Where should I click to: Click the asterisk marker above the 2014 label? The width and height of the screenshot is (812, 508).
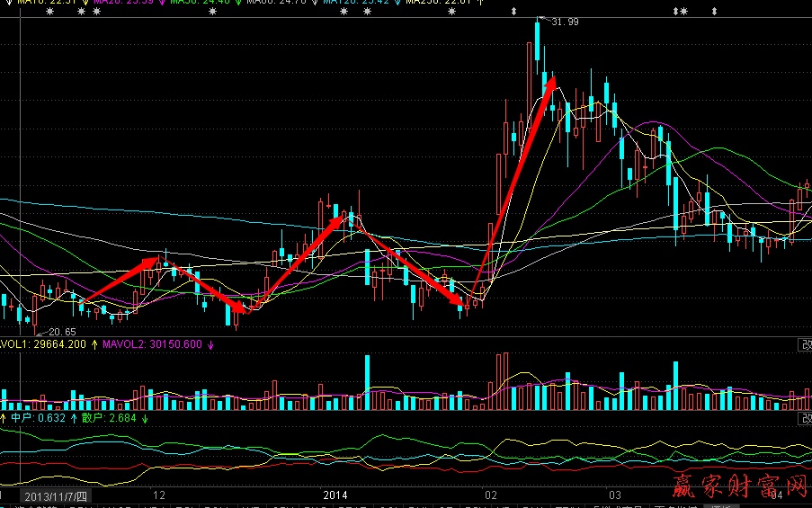(x=343, y=12)
